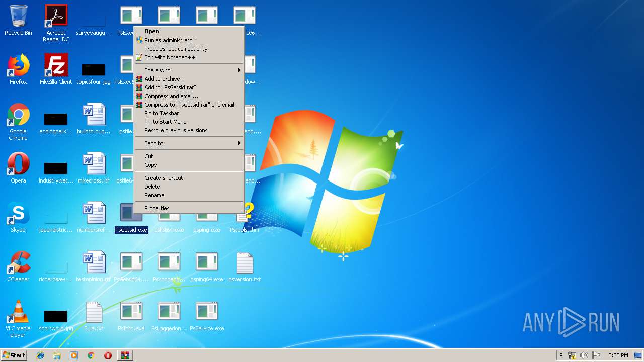Choose Cut from the context menu
This screenshot has width=644, height=362.
pos(189,156)
